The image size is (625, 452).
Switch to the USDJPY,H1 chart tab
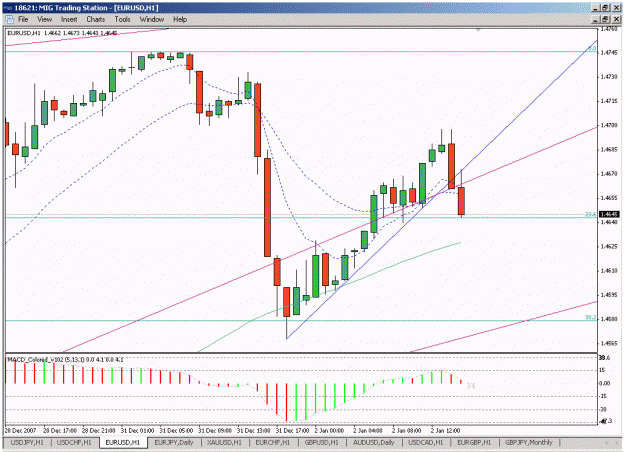click(27, 442)
